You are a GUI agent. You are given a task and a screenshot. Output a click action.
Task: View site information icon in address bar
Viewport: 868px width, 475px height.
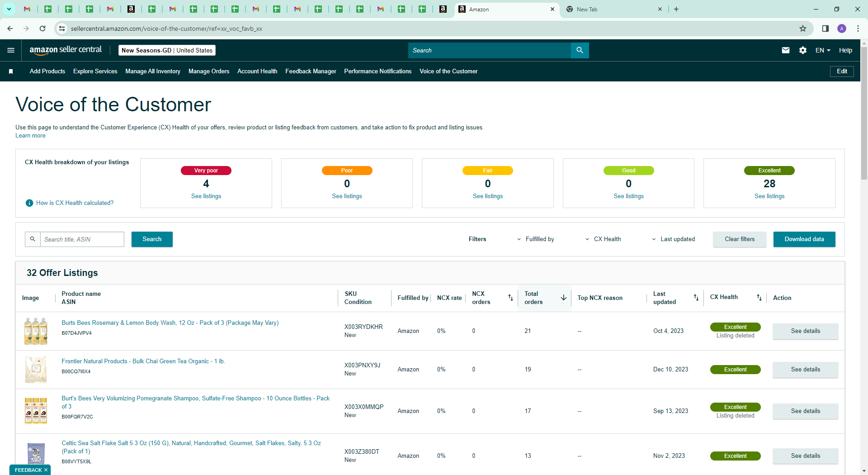click(62, 28)
